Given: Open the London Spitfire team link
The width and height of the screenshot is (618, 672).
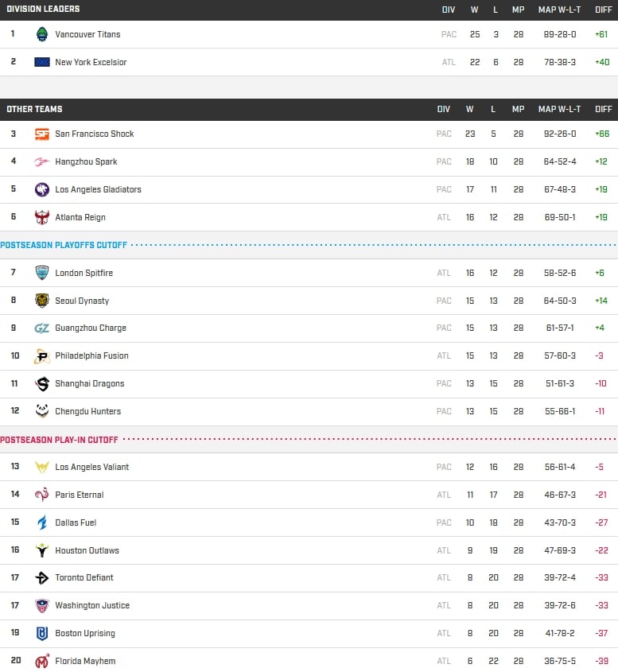Looking at the screenshot, I should [x=84, y=273].
